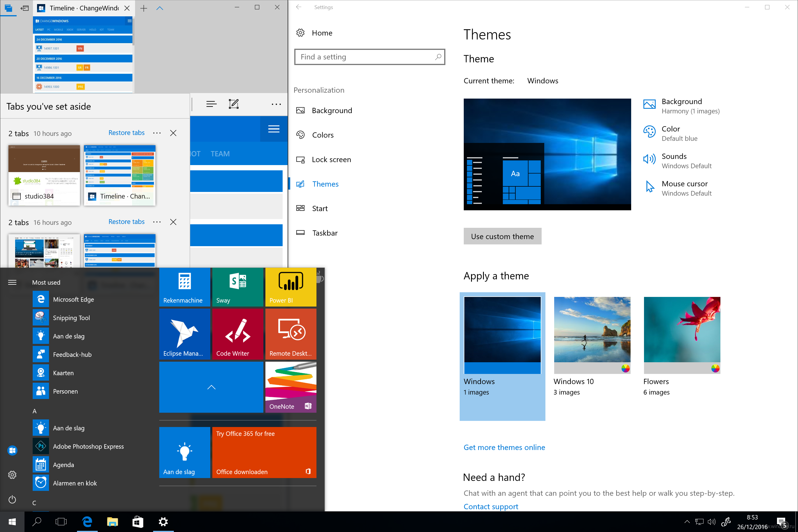Open the Remote Desktop tile
798x532 pixels.
pyautogui.click(x=291, y=334)
